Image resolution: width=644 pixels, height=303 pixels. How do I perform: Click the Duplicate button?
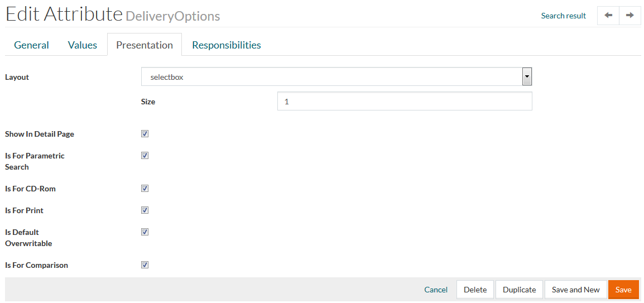519,290
